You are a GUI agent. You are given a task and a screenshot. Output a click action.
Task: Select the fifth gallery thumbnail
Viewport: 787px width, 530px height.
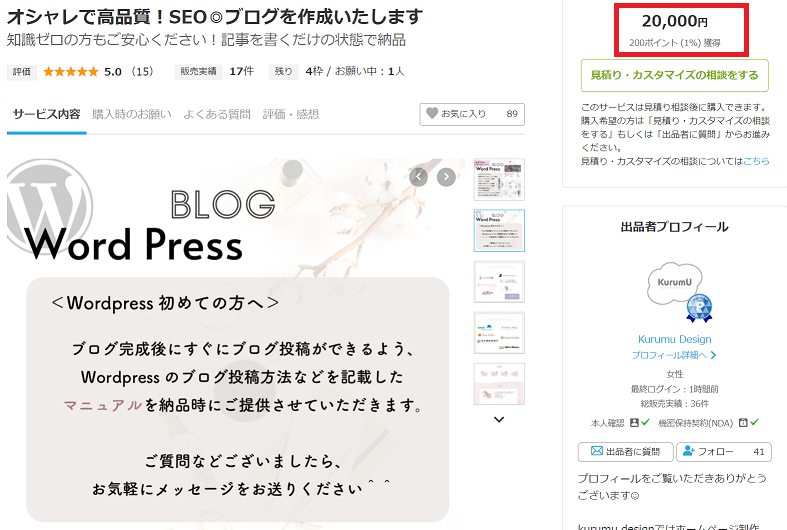point(499,384)
